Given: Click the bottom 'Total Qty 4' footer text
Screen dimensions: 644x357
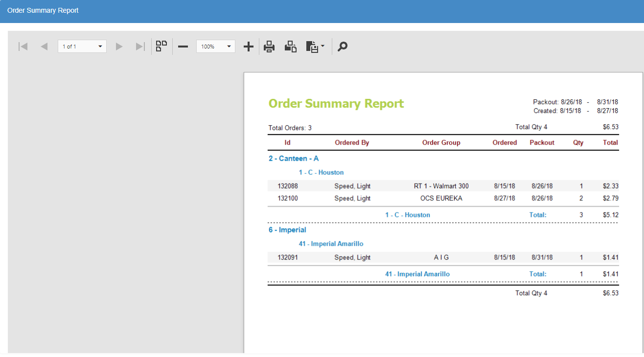Looking at the screenshot, I should pos(531,293).
